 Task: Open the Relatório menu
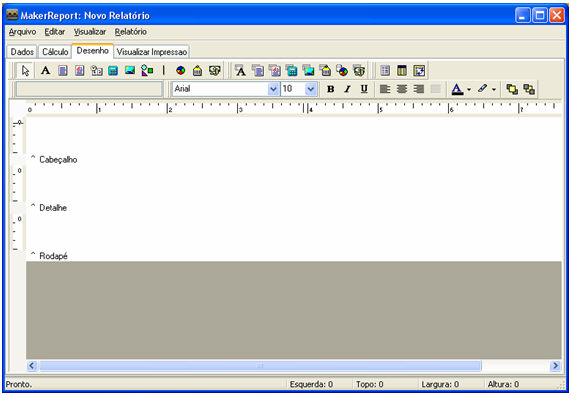131,32
